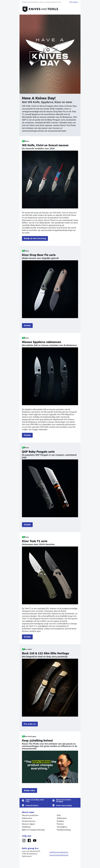This screenshot has width=100, height=868.
Task: Open the Nieuwe producten footer link
Action: [x=30, y=815]
